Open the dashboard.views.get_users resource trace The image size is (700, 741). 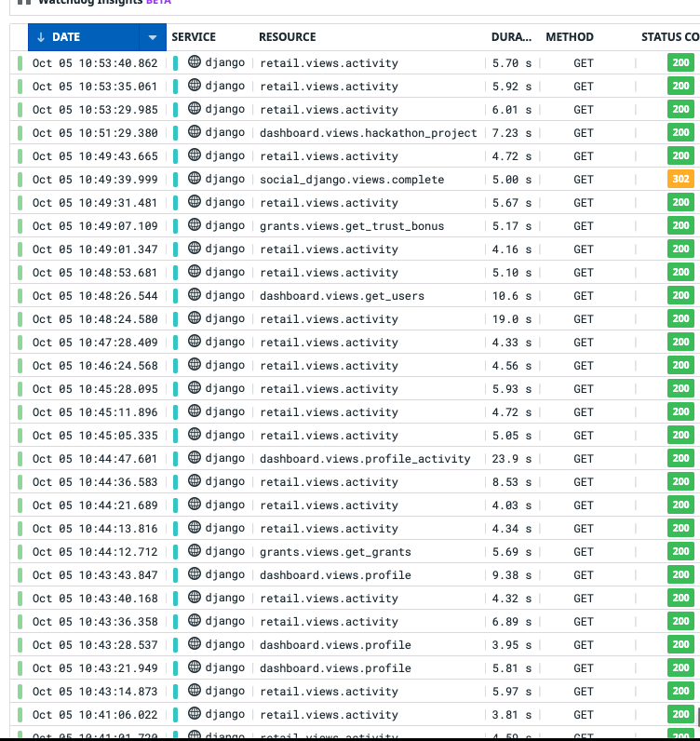[342, 296]
